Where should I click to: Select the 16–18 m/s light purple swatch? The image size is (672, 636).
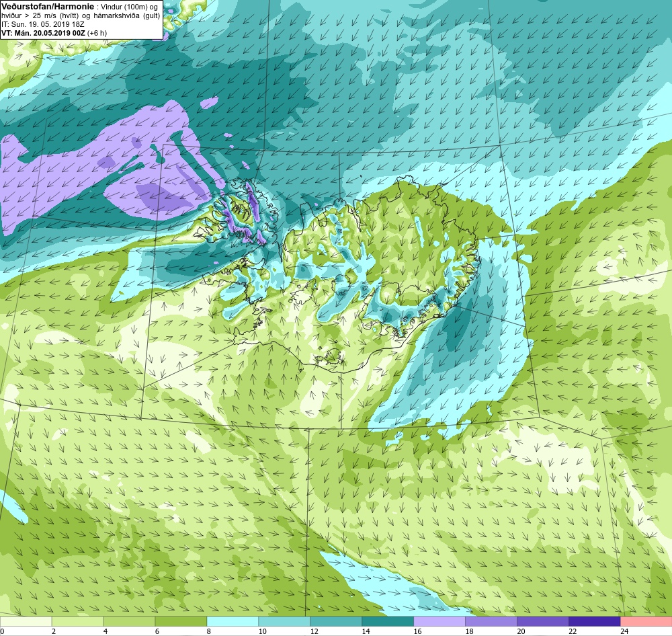tap(439, 621)
